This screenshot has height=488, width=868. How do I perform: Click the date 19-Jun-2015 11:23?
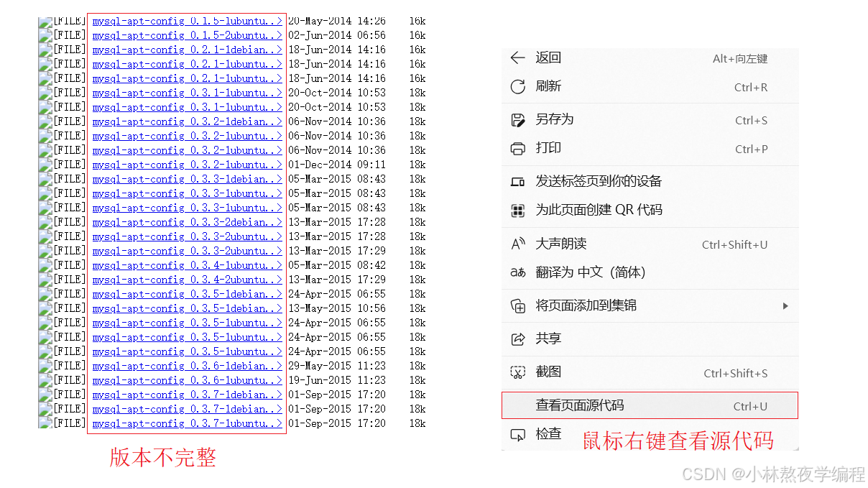337,380
